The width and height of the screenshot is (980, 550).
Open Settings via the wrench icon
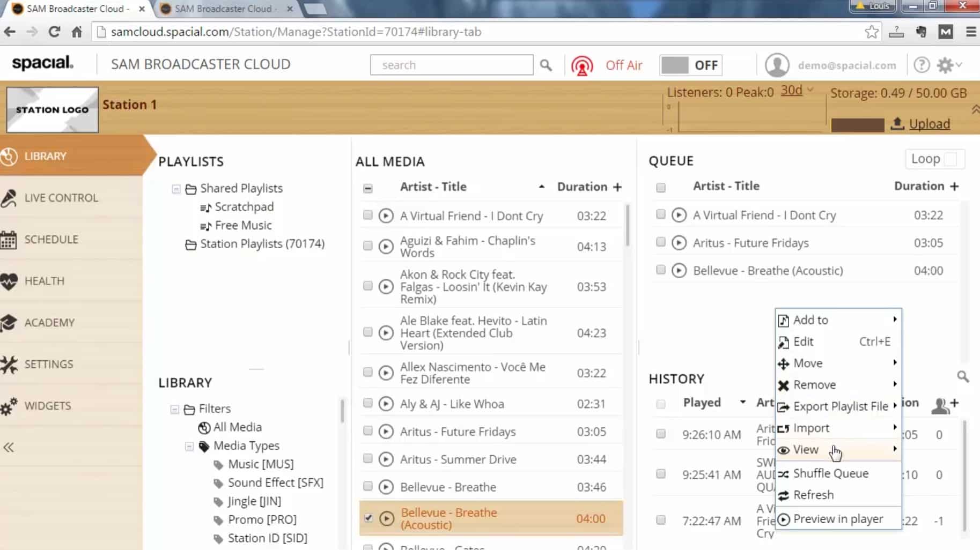coord(10,364)
